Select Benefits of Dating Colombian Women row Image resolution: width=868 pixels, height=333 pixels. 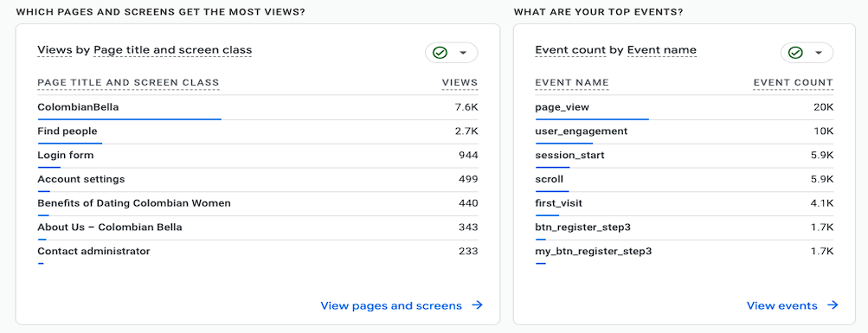(x=257, y=203)
